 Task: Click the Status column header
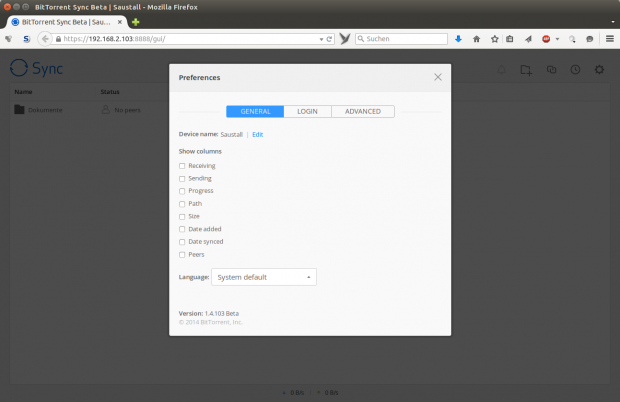point(110,92)
